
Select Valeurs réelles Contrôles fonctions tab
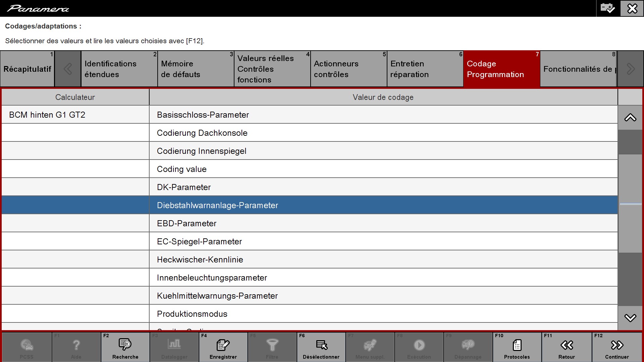click(x=272, y=69)
